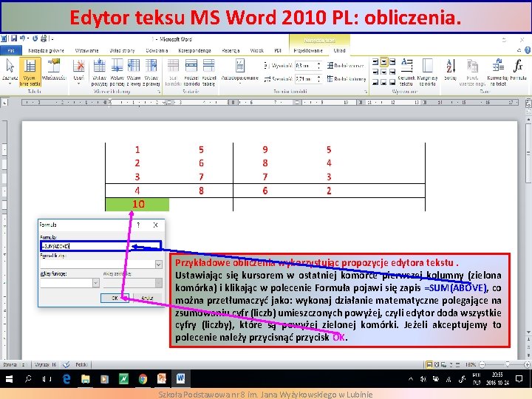Switch to Korespondencja tab

pos(195,50)
